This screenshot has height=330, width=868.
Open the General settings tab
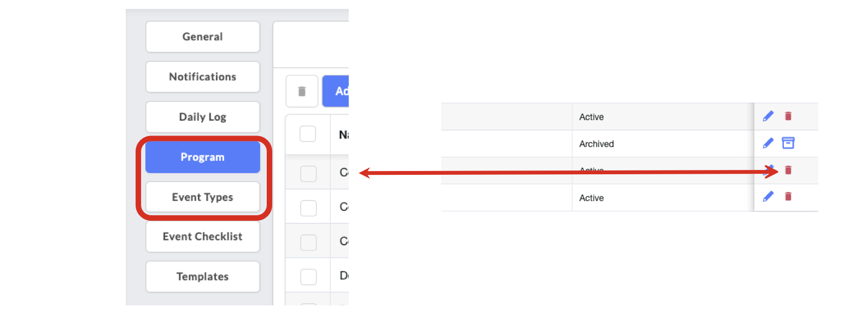click(202, 37)
